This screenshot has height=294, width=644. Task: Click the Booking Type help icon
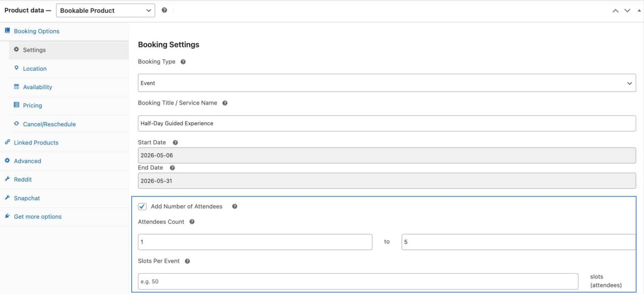[183, 62]
